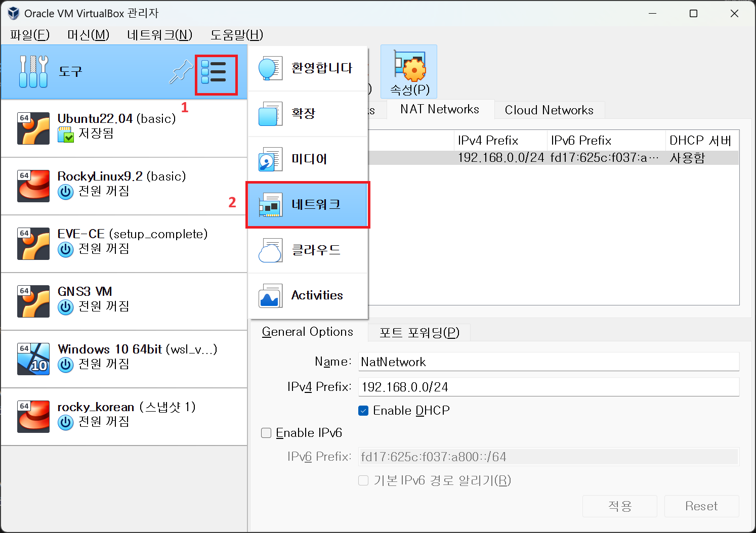Image resolution: width=756 pixels, height=533 pixels.
Task: Click the Activities chart icon
Action: click(x=270, y=296)
